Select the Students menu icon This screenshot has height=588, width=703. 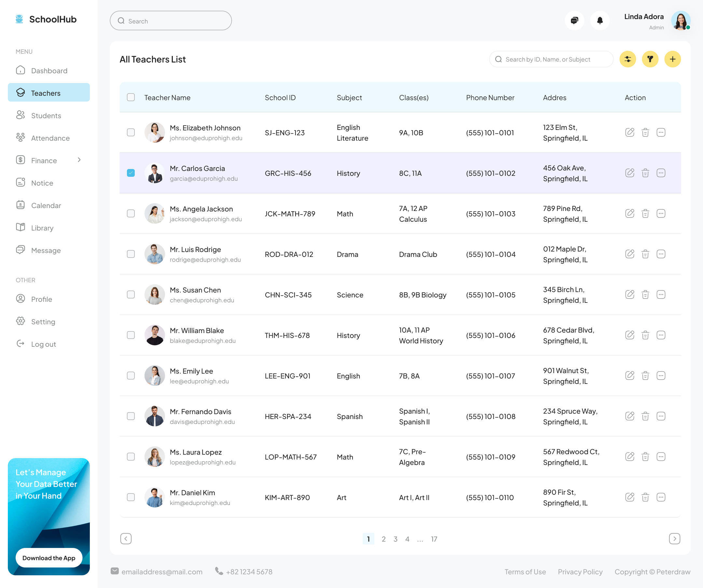pos(21,115)
